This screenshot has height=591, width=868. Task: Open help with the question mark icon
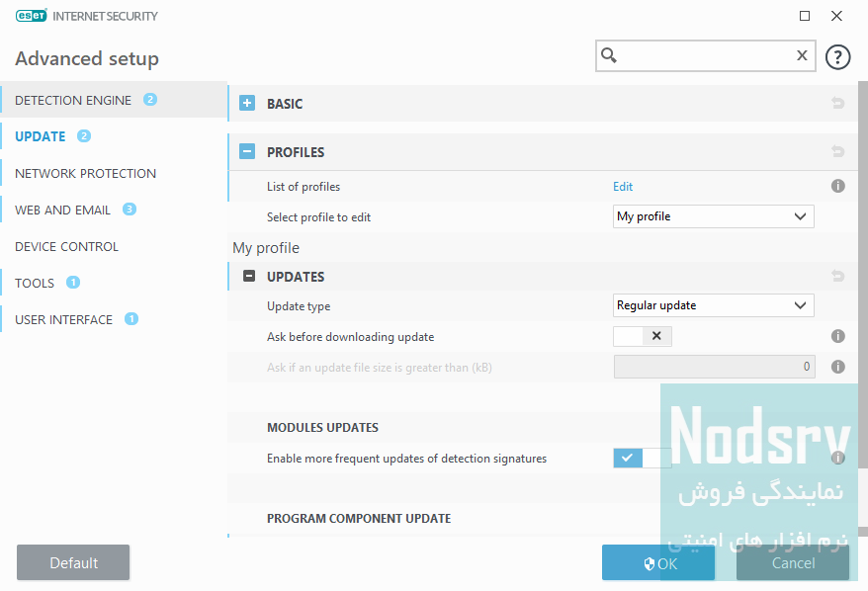(837, 56)
